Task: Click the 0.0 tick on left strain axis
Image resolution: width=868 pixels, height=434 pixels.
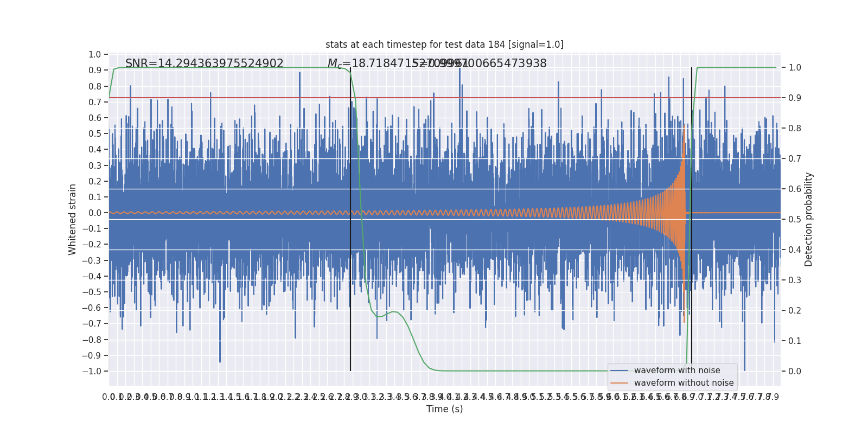Action: pos(94,213)
